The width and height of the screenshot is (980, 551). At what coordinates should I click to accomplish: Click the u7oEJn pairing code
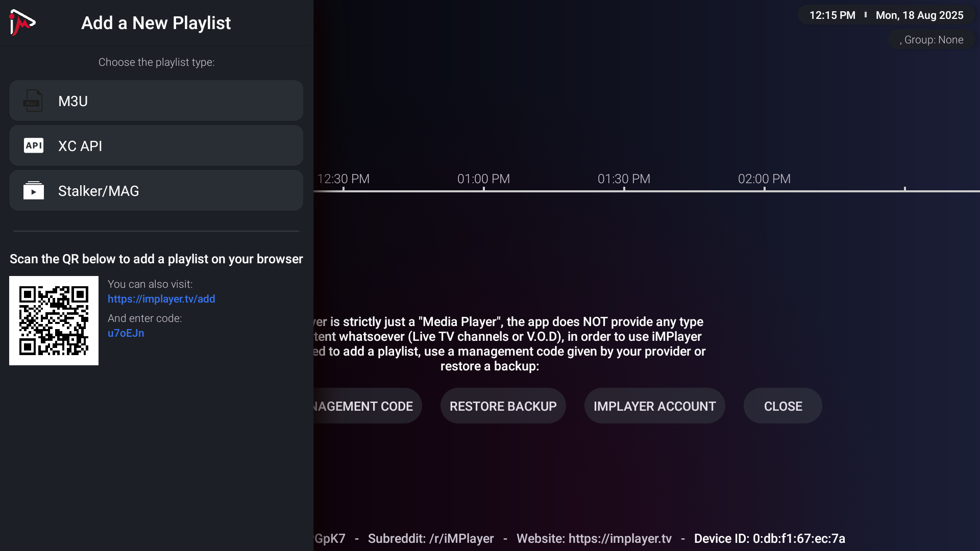pos(126,333)
